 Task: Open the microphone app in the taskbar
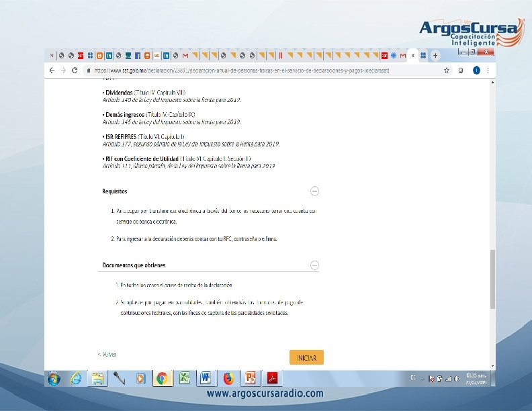point(119,379)
